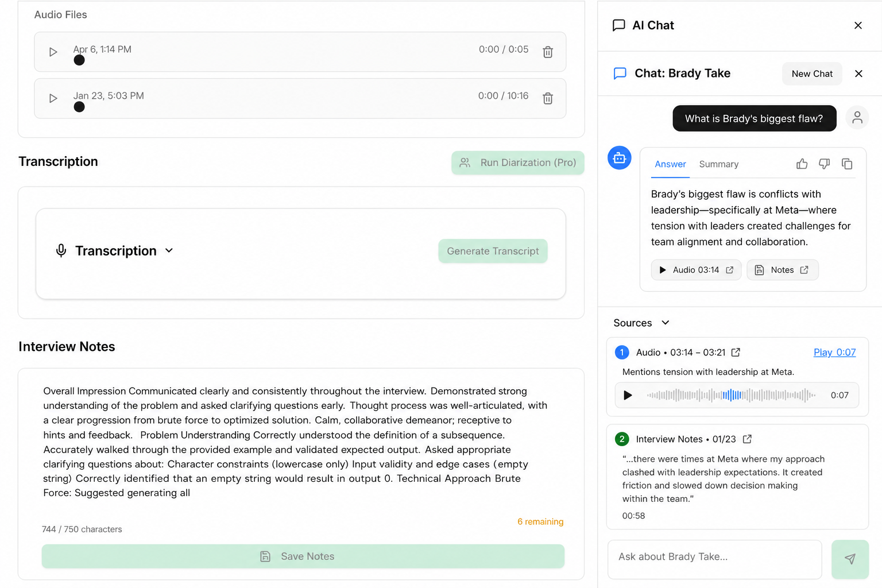Viewport: 882px width, 588px height.
Task: Click the "What is Brady's biggest flaw?" message
Action: point(754,118)
